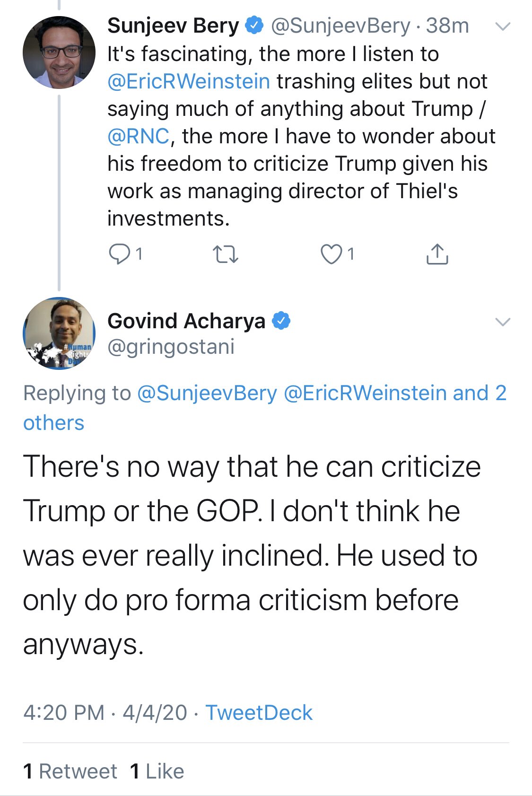Expand options chevron on Sunjeev Bery's tweet
The width and height of the screenshot is (532, 796).
point(502,26)
